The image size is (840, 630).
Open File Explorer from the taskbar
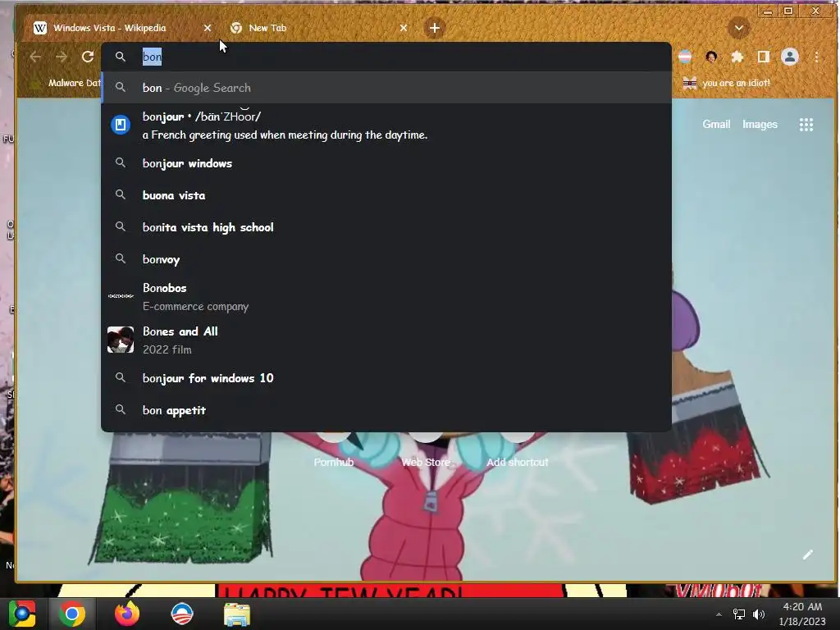tap(236, 614)
